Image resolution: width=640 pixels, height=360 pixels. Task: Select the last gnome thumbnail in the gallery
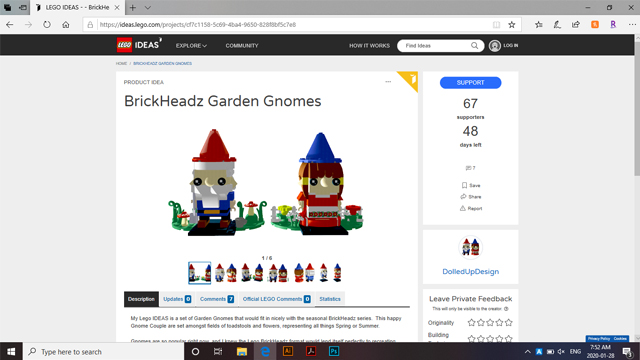[x=330, y=273]
